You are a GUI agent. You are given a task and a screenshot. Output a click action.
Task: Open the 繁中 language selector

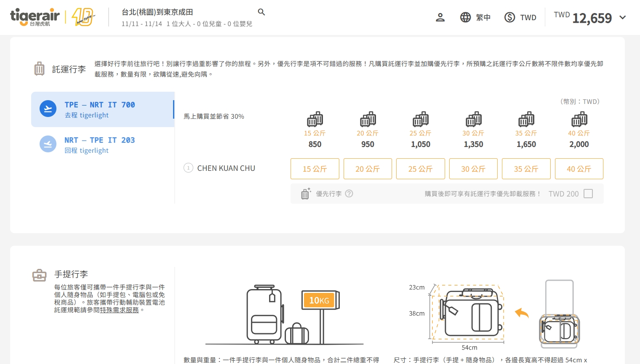point(483,18)
